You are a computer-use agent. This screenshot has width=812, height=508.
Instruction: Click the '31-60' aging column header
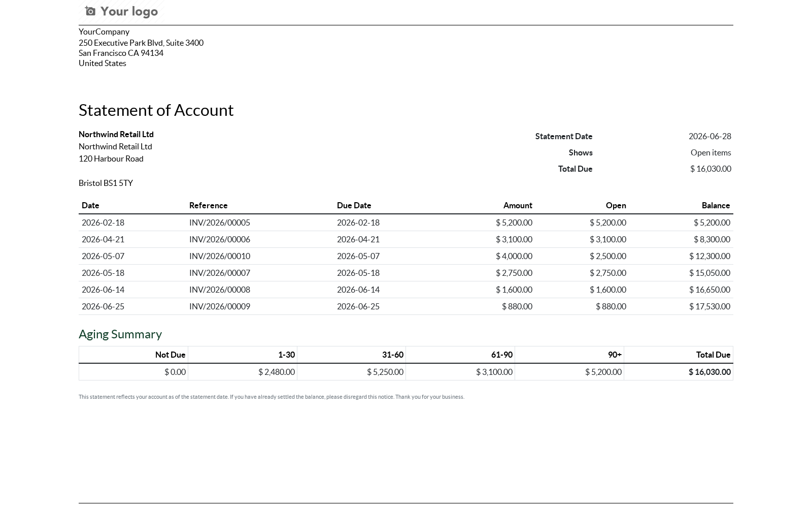(393, 355)
